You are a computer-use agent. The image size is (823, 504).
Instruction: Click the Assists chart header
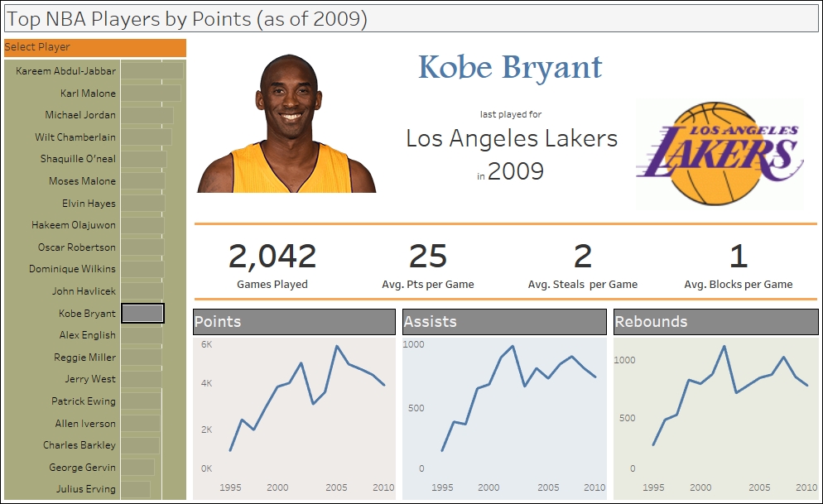tap(504, 321)
